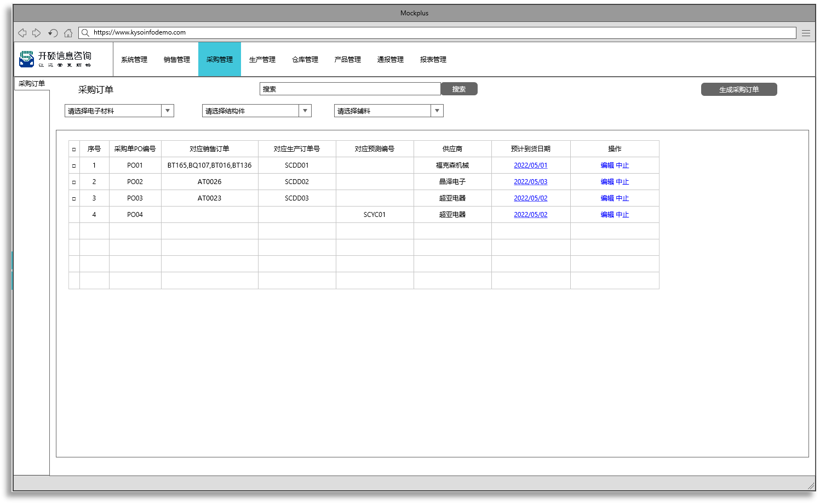Viewport: 820px width, 504px height.
Task: Click the refresh page icon
Action: point(53,33)
